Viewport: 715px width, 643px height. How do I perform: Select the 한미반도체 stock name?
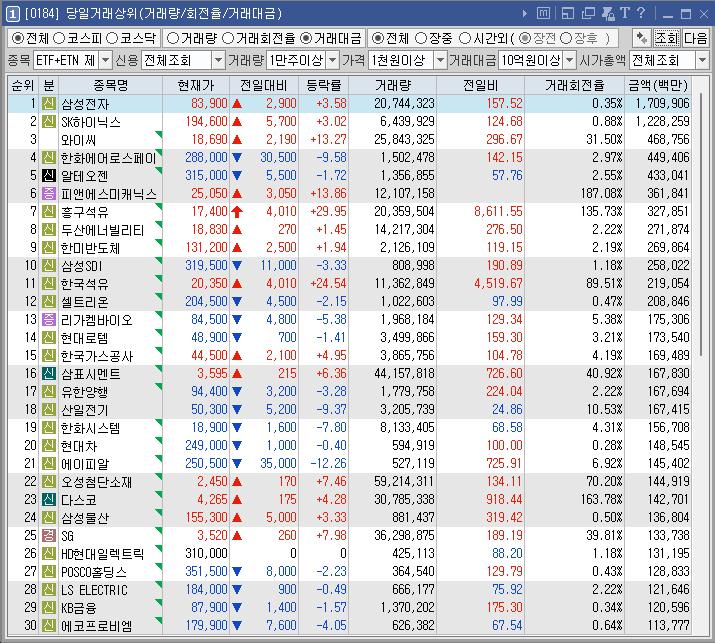point(90,248)
